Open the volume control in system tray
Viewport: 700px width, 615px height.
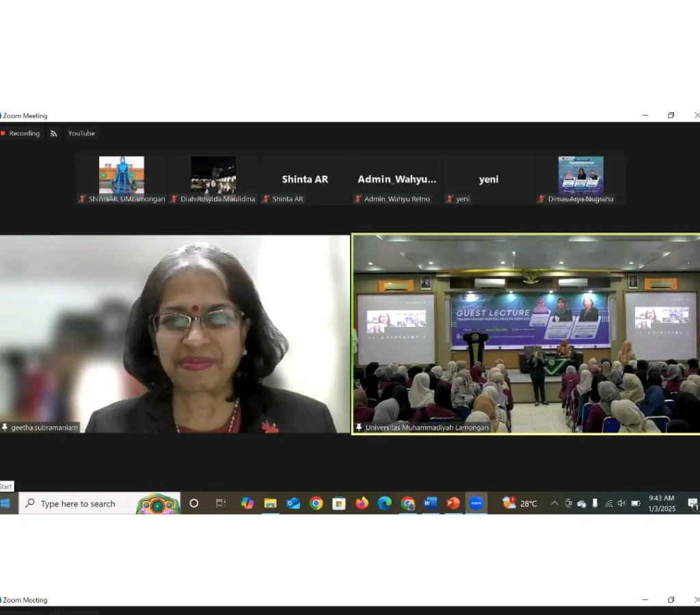[x=621, y=503]
